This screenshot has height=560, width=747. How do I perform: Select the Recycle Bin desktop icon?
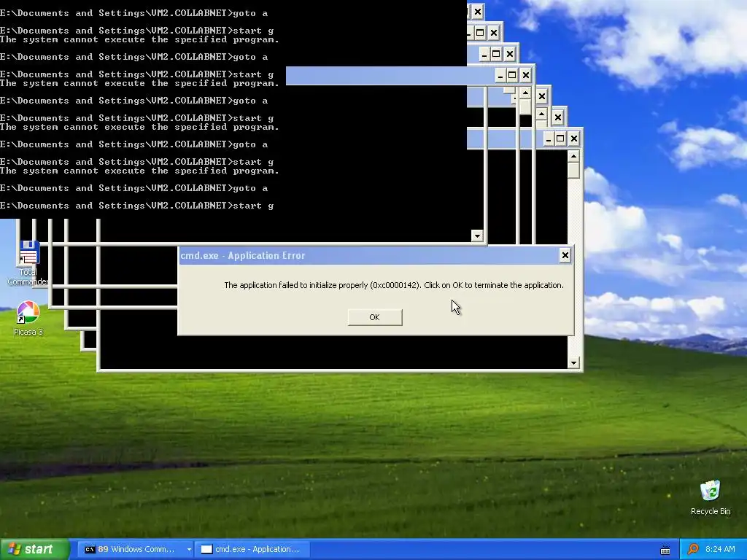pos(711,497)
